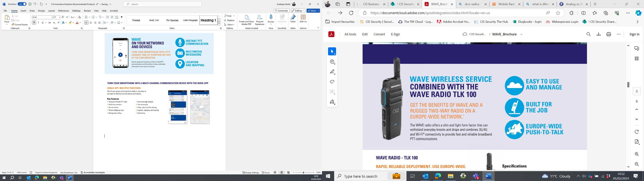Sort paragraphs with the A-Z icon

[117, 17]
